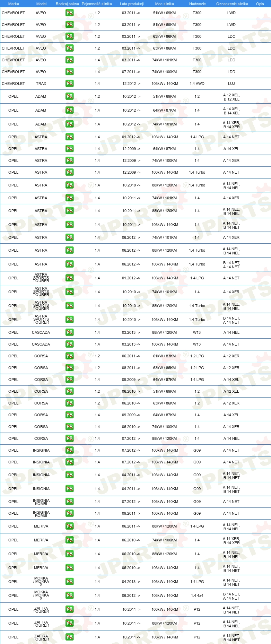Click the Moc silnika column header

[x=165, y=4]
